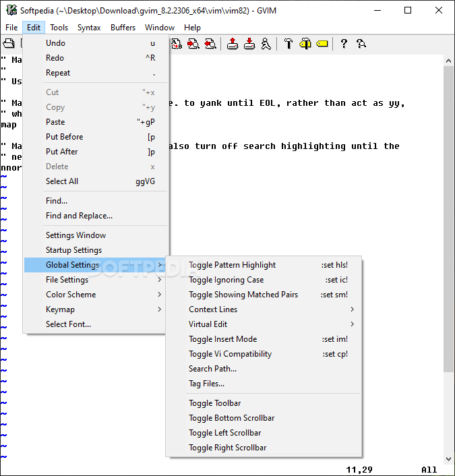This screenshot has height=476, width=455.
Task: Click the Save Session toolbar icon
Action: [249, 44]
